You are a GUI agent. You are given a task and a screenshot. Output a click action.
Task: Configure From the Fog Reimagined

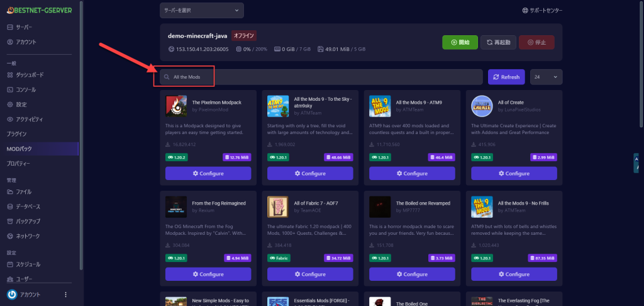pyautogui.click(x=208, y=274)
